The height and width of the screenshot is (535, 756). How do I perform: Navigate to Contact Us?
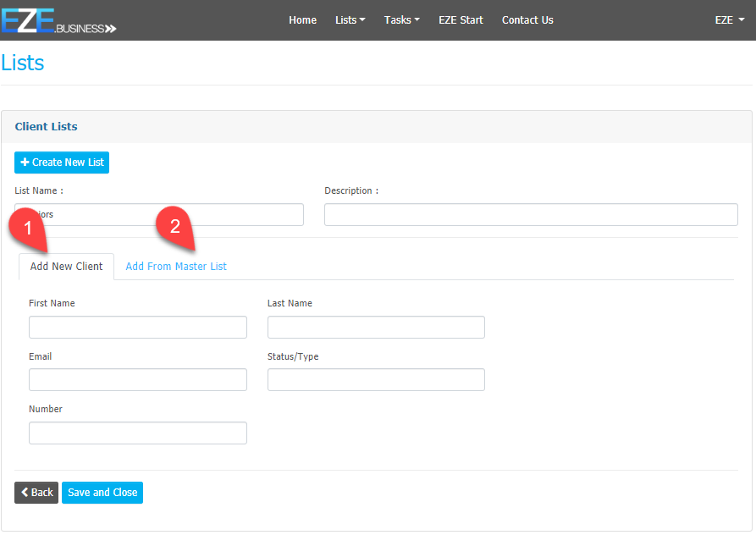(x=527, y=20)
